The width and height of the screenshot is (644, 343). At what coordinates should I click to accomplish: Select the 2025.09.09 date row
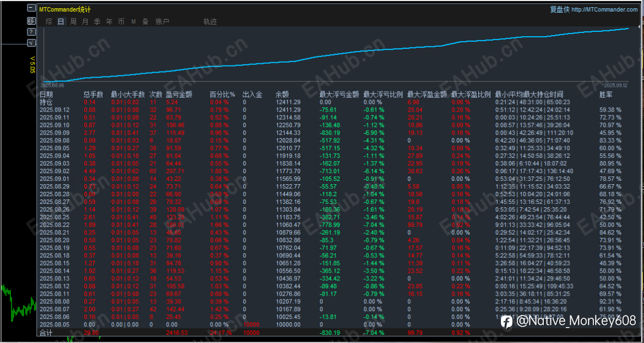tap(54, 132)
